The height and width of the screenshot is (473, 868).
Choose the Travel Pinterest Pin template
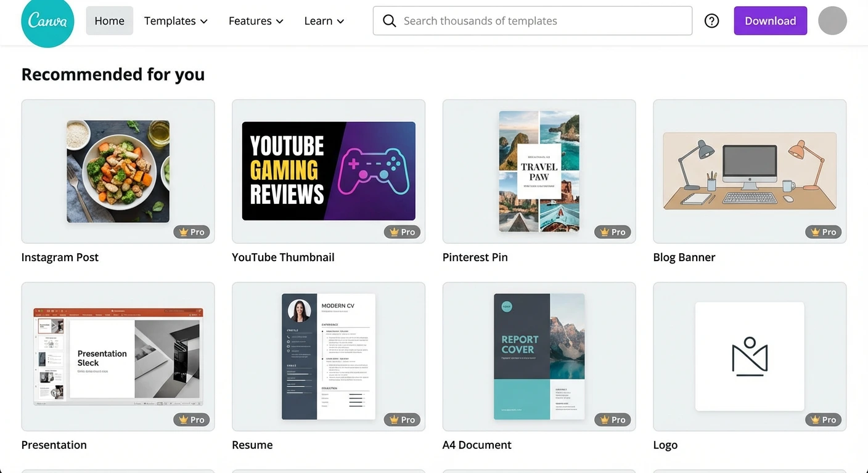[x=539, y=171]
